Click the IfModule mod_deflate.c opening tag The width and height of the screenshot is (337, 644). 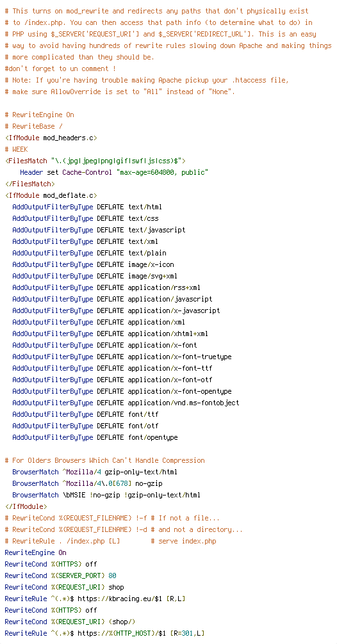51,195
